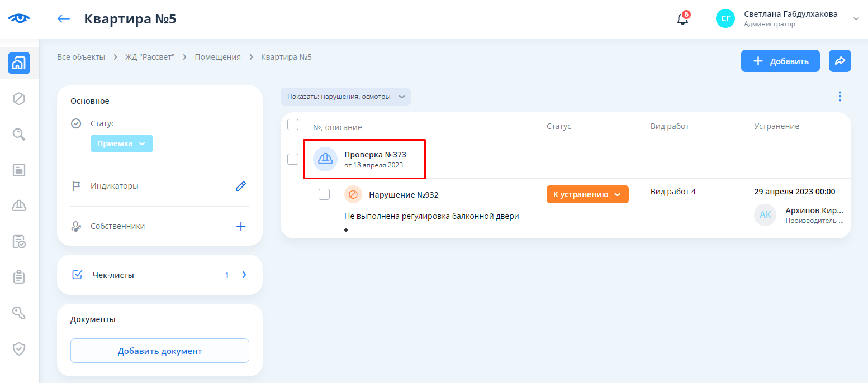Select the Нарушение №932 checkbox

tap(324, 194)
